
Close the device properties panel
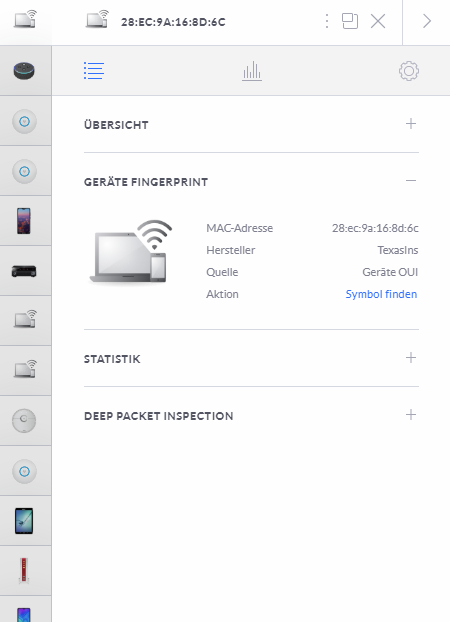[x=378, y=21]
